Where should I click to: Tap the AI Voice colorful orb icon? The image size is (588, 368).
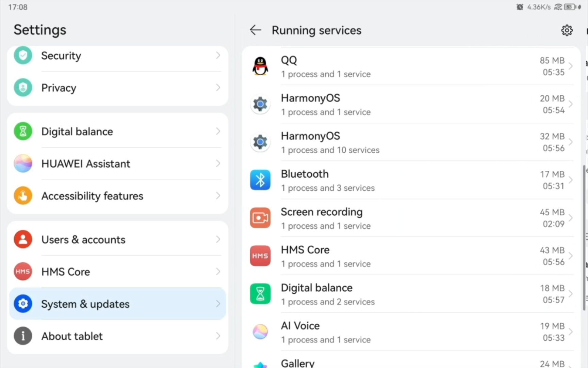[x=260, y=332]
